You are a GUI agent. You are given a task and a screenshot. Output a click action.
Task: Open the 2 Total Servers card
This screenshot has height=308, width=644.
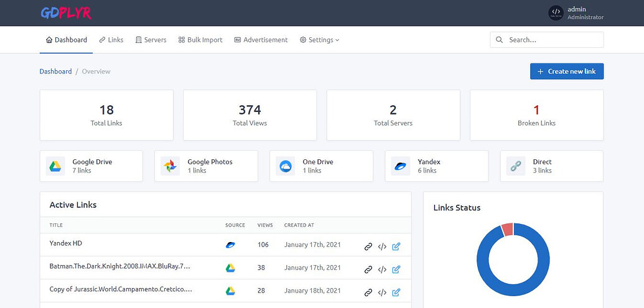393,115
